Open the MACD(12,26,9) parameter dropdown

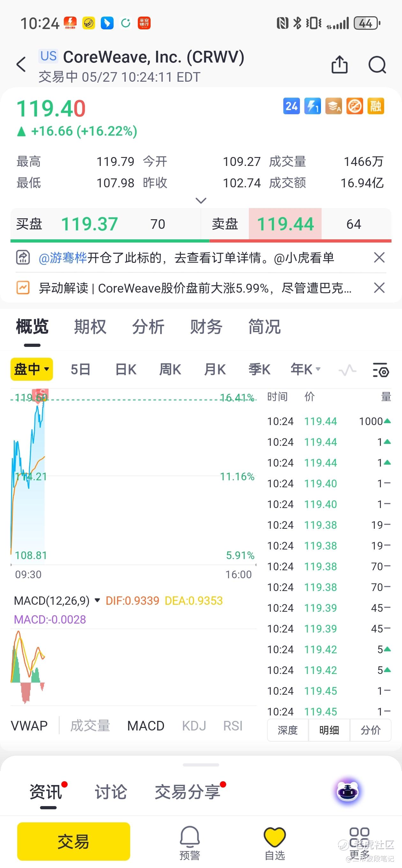point(57,601)
